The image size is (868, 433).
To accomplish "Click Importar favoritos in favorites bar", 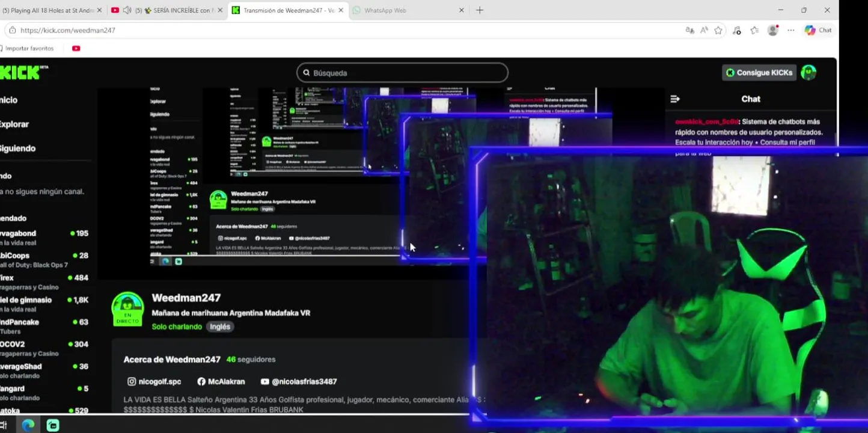I will tap(26, 48).
